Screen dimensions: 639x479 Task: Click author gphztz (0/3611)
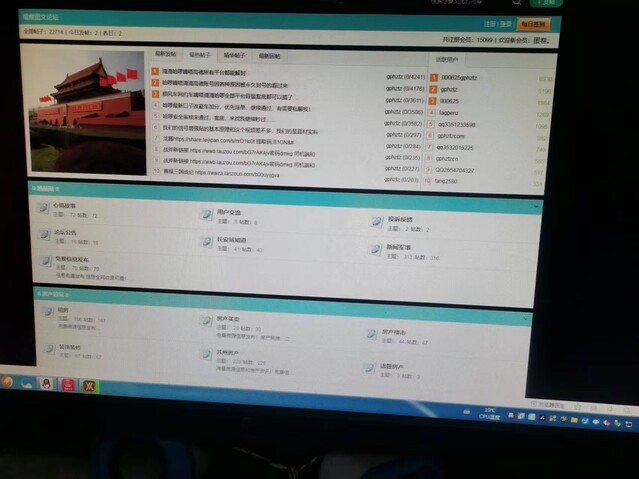(405, 100)
